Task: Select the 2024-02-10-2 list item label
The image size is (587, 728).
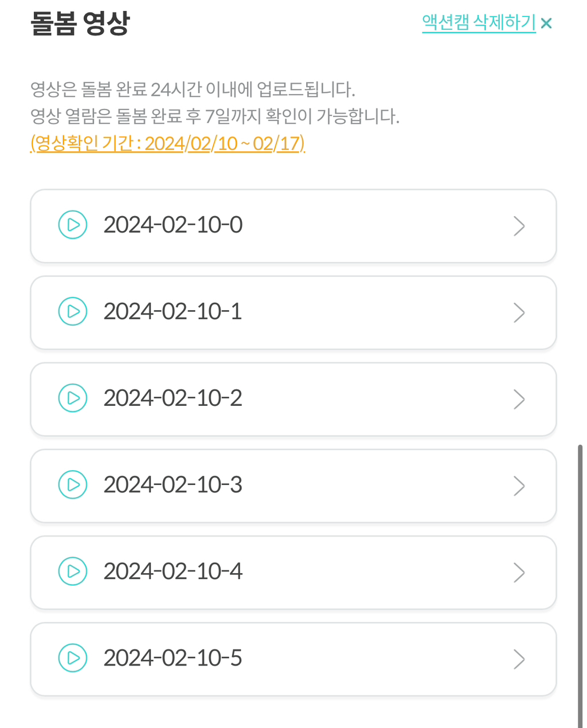Action: tap(173, 398)
